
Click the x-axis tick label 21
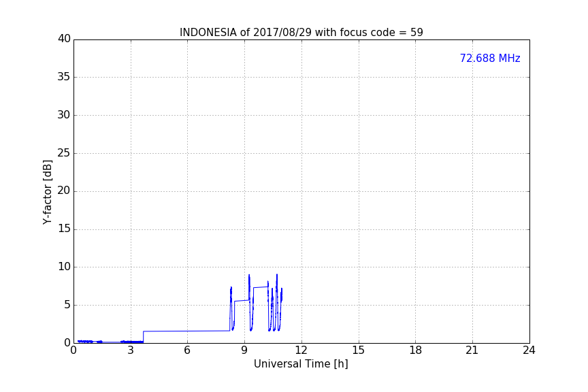point(472,350)
